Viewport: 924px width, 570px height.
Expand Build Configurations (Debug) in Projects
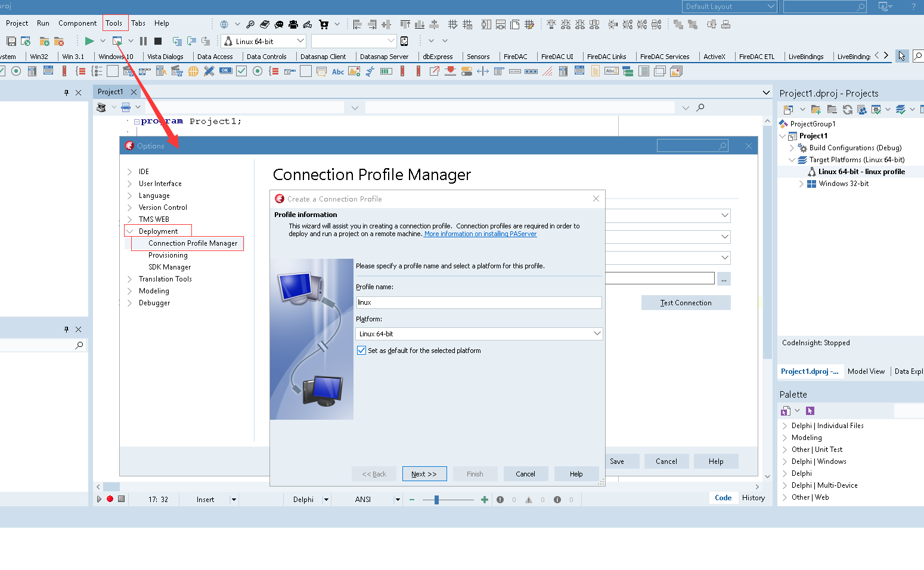792,148
